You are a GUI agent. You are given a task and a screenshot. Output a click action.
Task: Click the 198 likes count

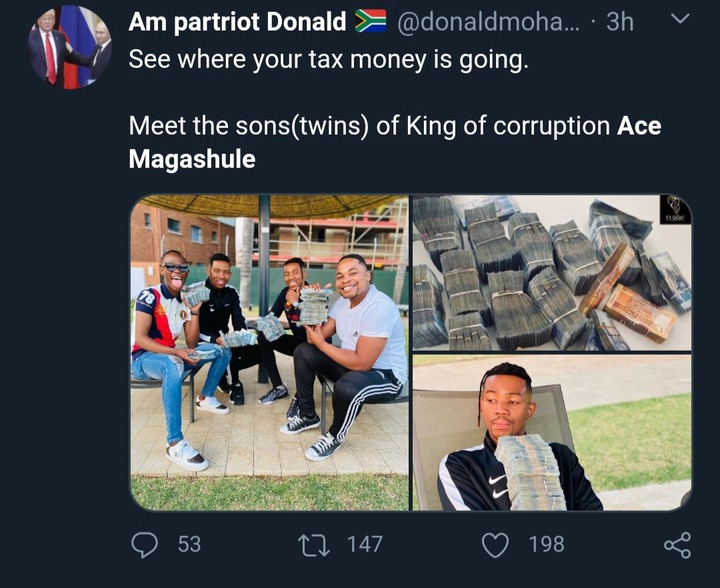[x=545, y=544]
